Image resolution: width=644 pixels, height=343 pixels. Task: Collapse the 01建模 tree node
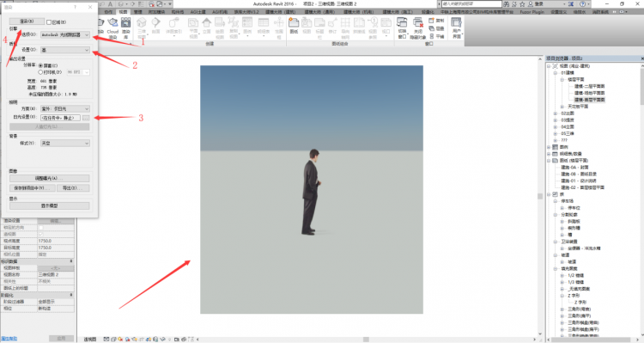click(x=556, y=73)
